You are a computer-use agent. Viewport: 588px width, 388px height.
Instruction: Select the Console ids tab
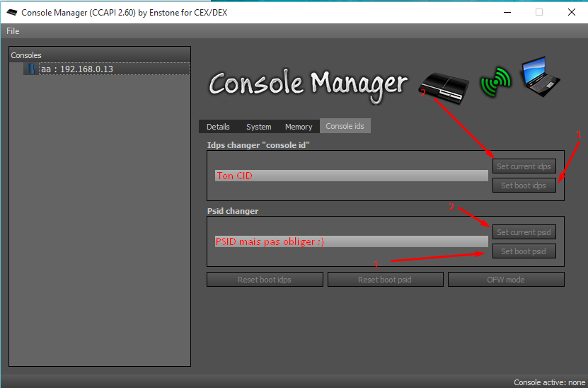(345, 126)
